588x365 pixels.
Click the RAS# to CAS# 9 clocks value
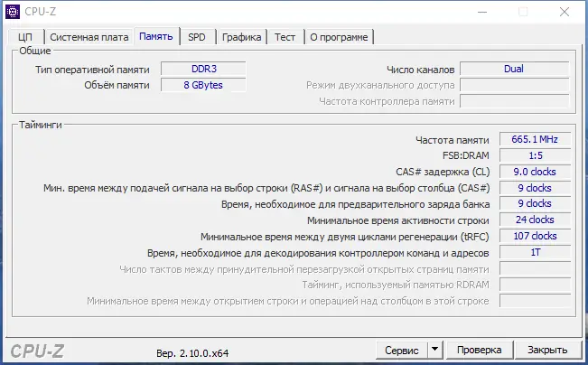pyautogui.click(x=535, y=188)
